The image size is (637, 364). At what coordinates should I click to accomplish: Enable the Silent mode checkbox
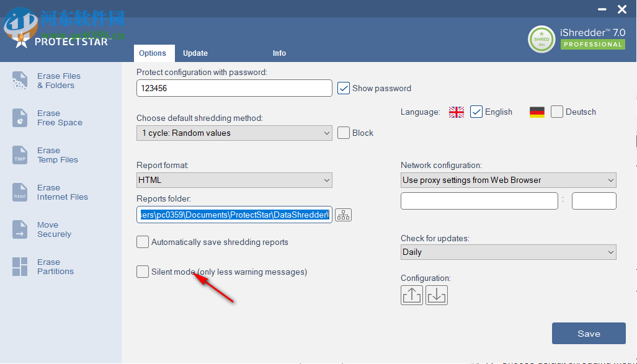pos(143,272)
